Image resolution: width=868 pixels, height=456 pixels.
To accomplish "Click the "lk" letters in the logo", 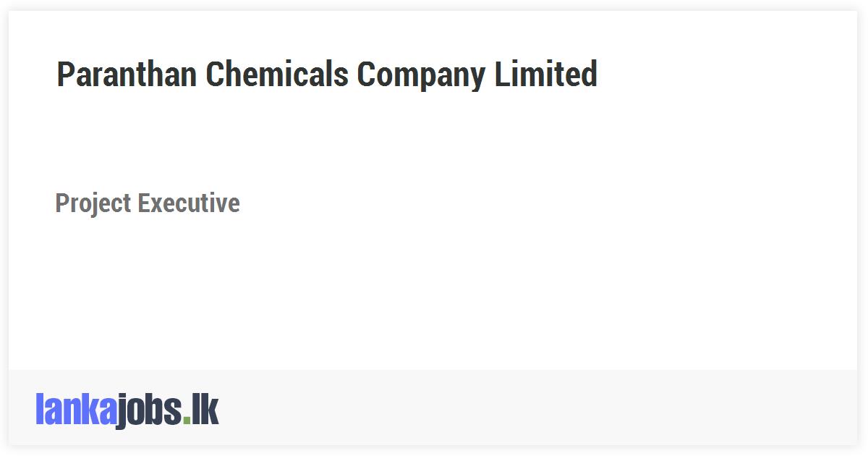I will coord(205,410).
